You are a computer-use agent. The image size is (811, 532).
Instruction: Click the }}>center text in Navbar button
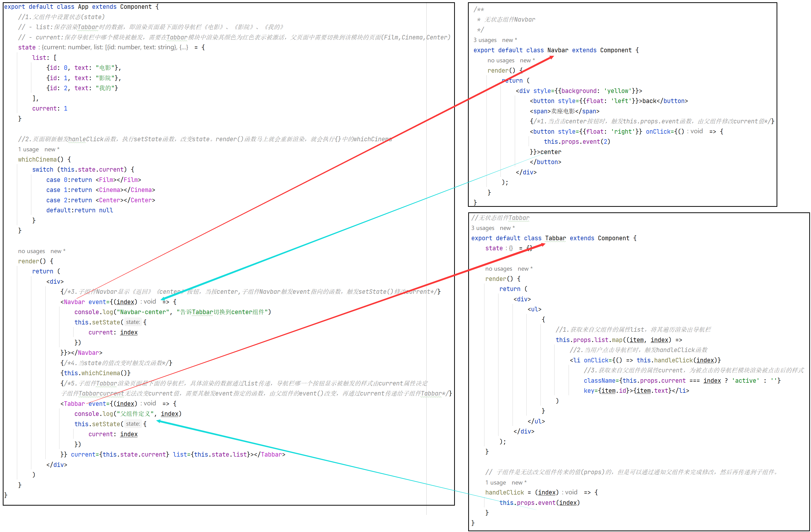[545, 152]
